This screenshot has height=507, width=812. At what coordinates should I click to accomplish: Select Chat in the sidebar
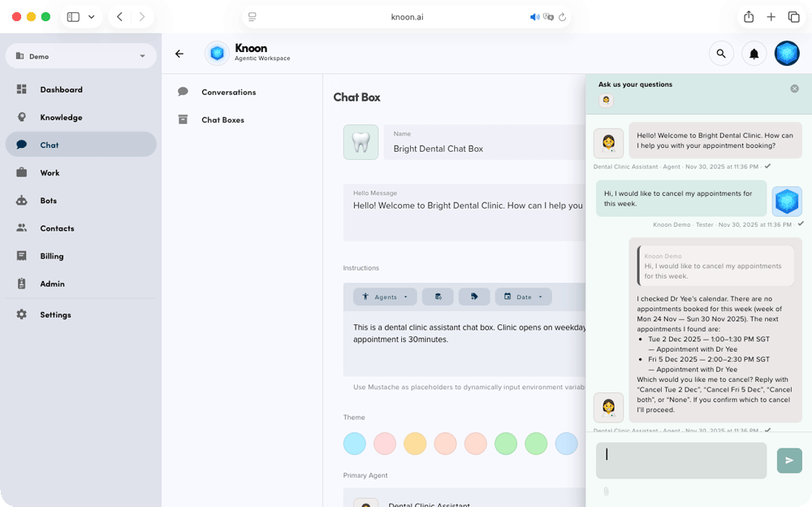(x=80, y=145)
